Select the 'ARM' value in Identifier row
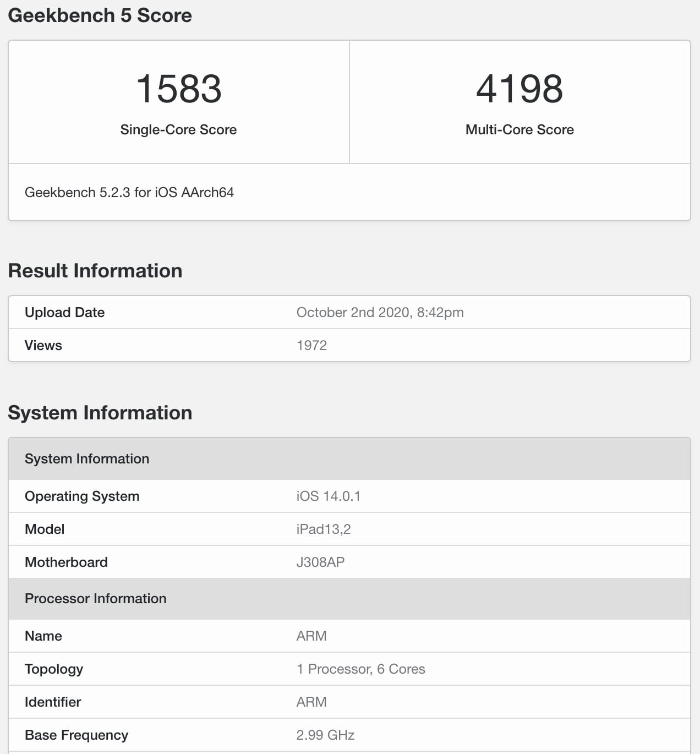The width and height of the screenshot is (700, 754). coord(311,702)
